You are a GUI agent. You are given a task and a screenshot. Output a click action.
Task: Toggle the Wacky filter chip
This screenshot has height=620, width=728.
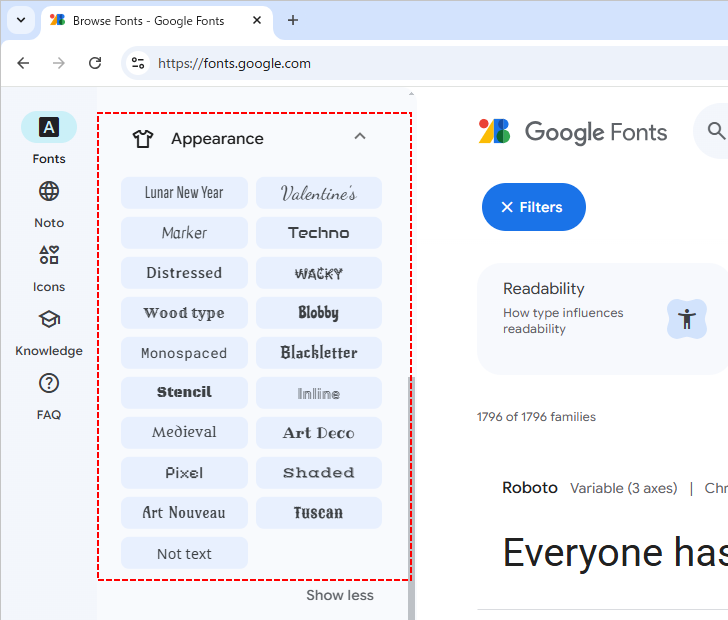click(x=319, y=273)
